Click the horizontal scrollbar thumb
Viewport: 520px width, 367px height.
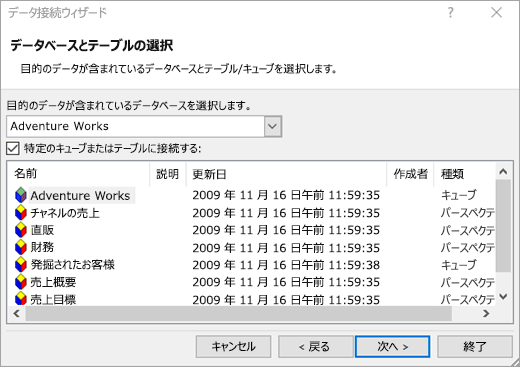[x=238, y=313]
